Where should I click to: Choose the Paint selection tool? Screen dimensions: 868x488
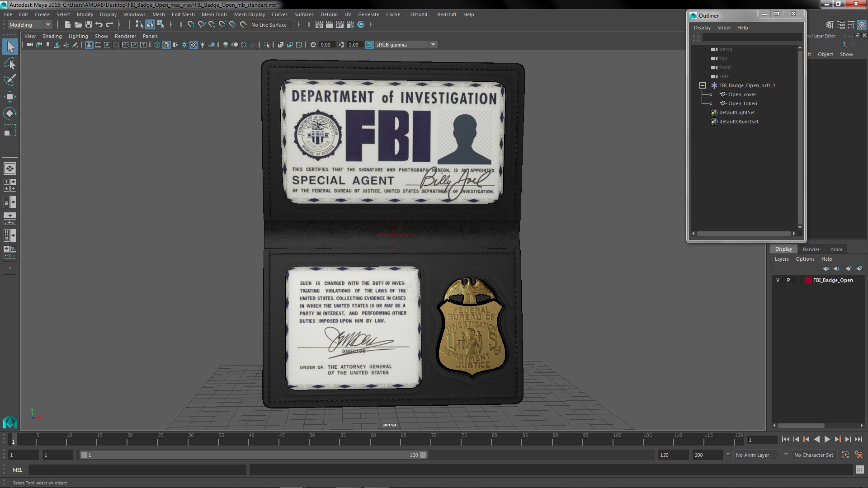point(9,80)
